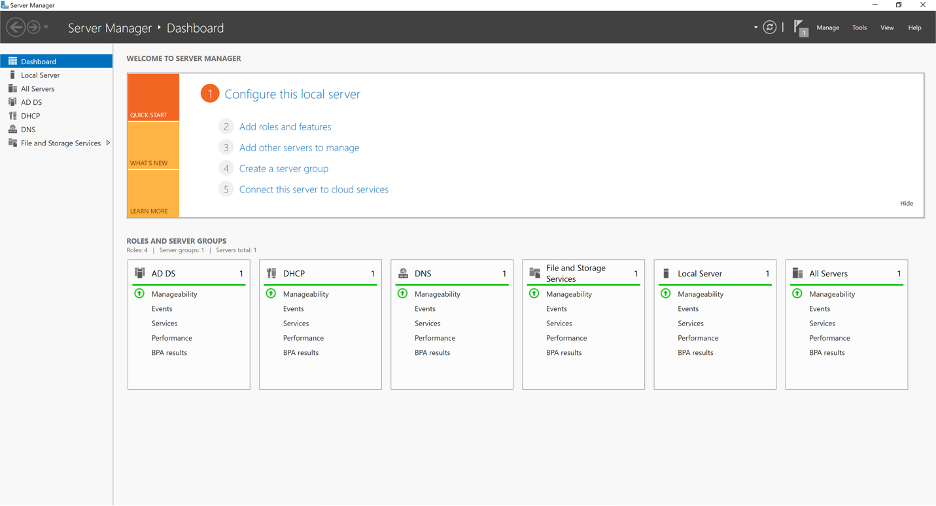The width and height of the screenshot is (936, 506).
Task: Open the dropdown arrow beside refresh icon
Action: [756, 27]
